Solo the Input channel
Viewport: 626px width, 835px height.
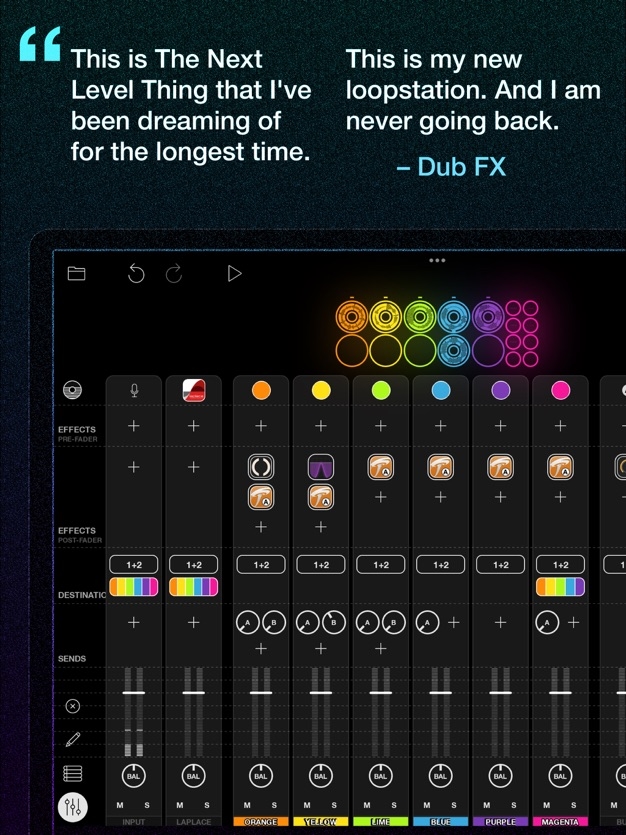click(147, 805)
